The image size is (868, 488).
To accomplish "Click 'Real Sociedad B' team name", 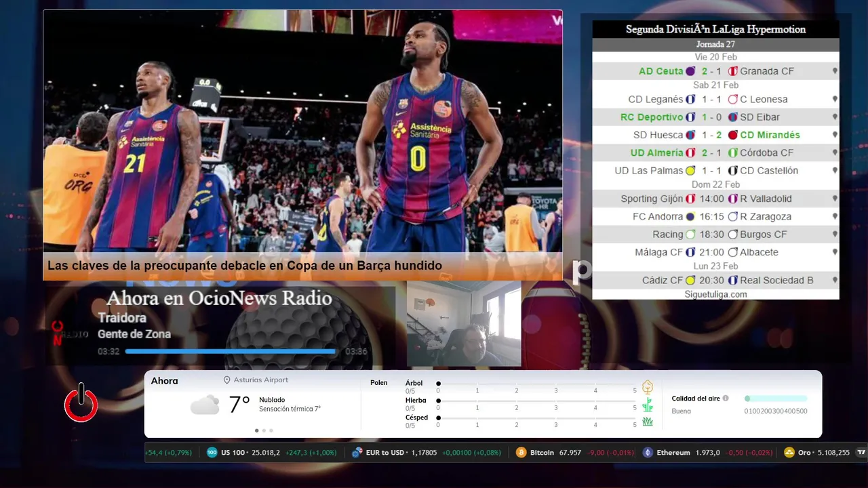I will (776, 281).
